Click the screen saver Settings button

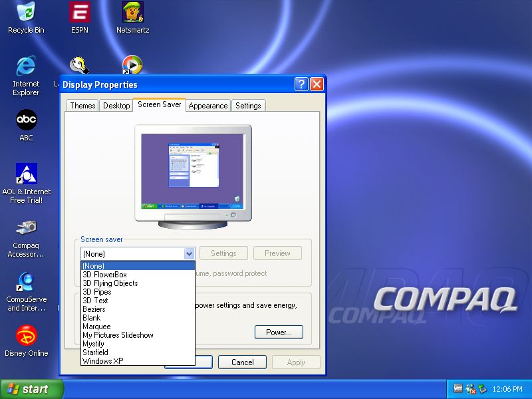tap(223, 253)
